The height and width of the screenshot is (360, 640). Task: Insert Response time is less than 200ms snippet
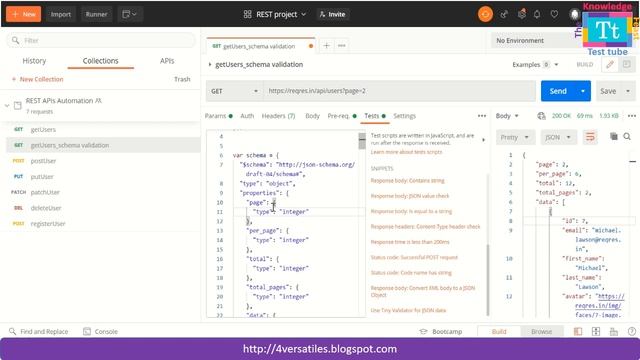pos(410,242)
